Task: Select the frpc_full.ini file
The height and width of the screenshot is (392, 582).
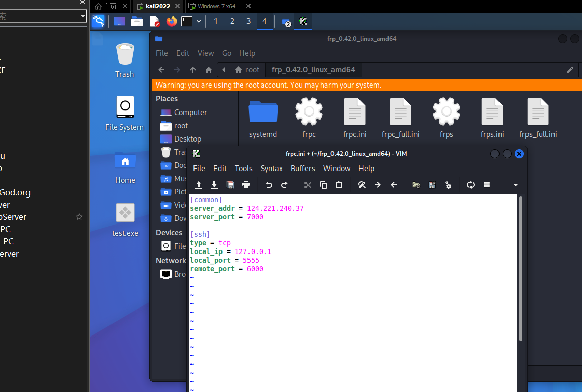Action: (x=401, y=118)
